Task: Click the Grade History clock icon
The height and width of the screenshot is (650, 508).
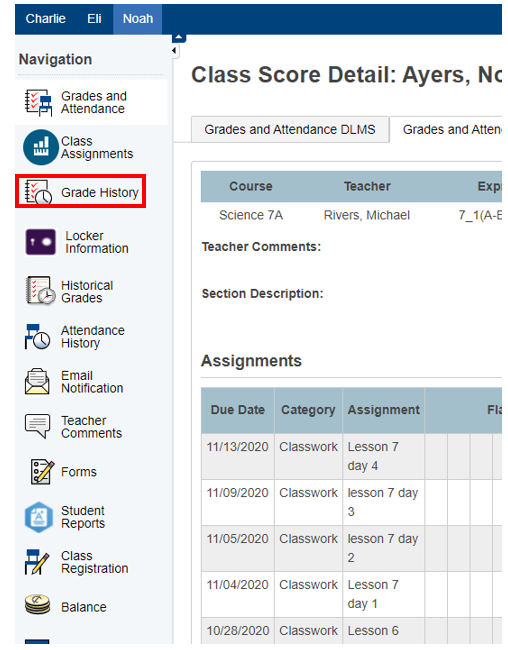Action: point(39,192)
